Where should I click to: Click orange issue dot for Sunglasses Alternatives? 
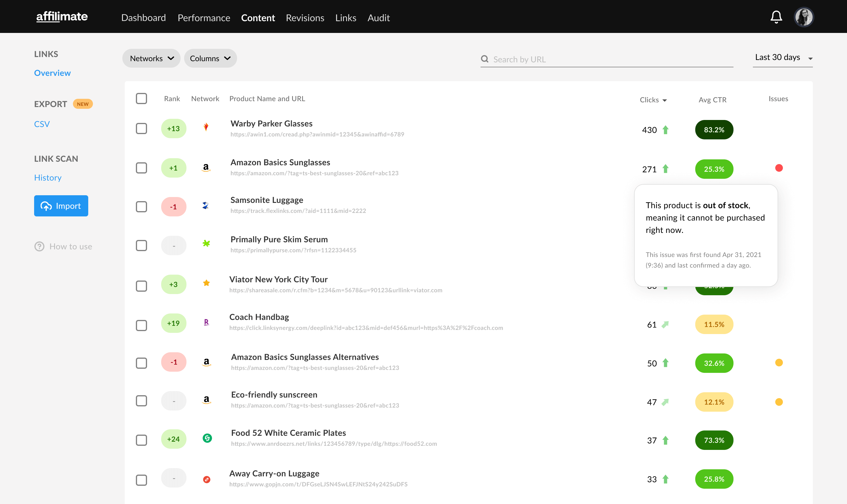pos(779,363)
